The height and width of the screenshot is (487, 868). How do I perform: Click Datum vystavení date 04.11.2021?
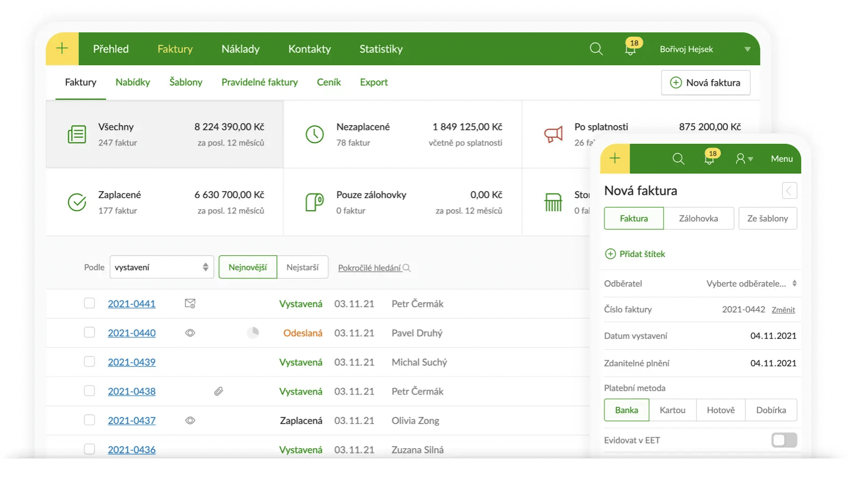tap(773, 336)
